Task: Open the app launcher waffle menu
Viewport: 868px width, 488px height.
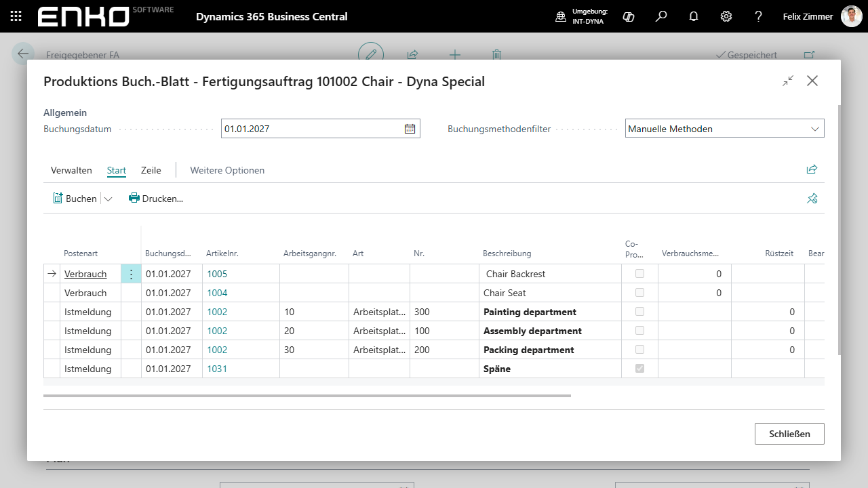Action: coord(16,16)
